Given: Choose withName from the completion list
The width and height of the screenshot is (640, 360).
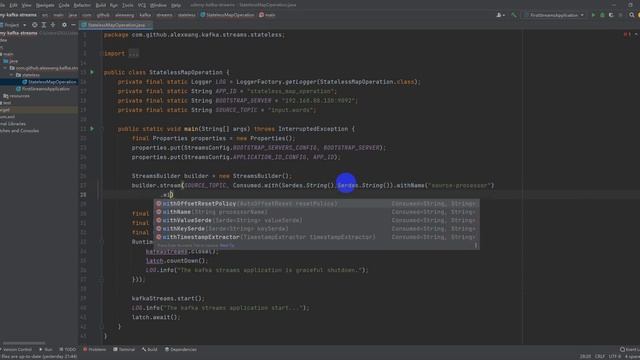Looking at the screenshot, I should click(x=316, y=212).
